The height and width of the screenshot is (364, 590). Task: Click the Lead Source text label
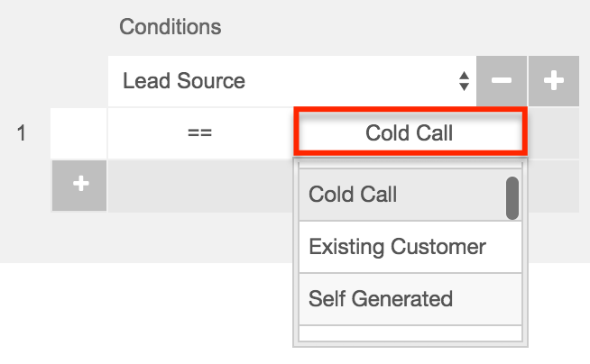point(184,81)
